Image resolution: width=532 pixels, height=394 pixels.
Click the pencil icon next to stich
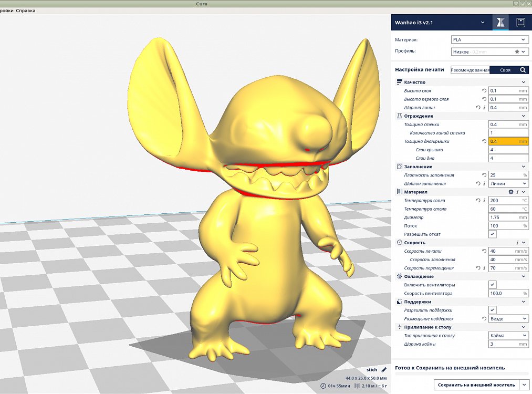coord(384,370)
